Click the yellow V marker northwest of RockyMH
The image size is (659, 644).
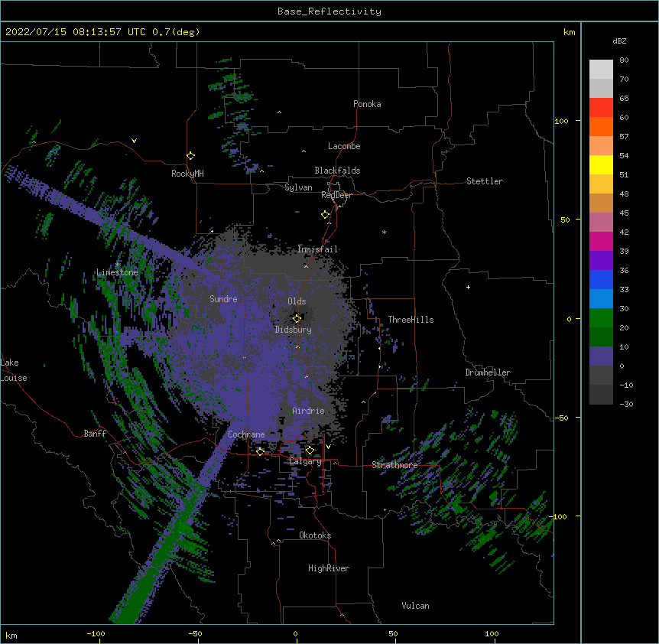[x=134, y=141]
